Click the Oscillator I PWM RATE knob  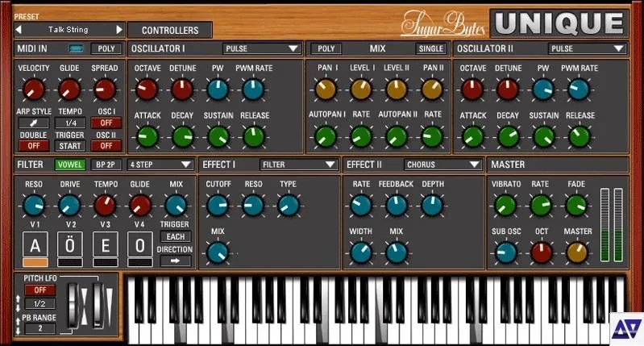[x=253, y=90]
